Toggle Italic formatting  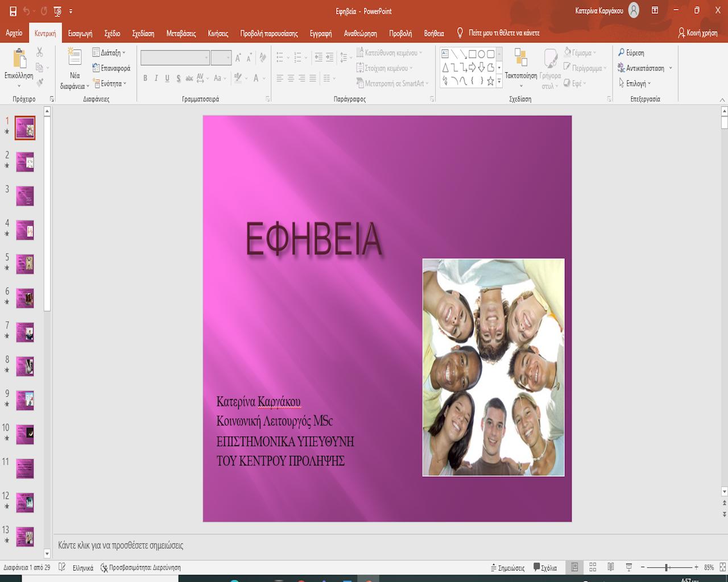(x=156, y=78)
